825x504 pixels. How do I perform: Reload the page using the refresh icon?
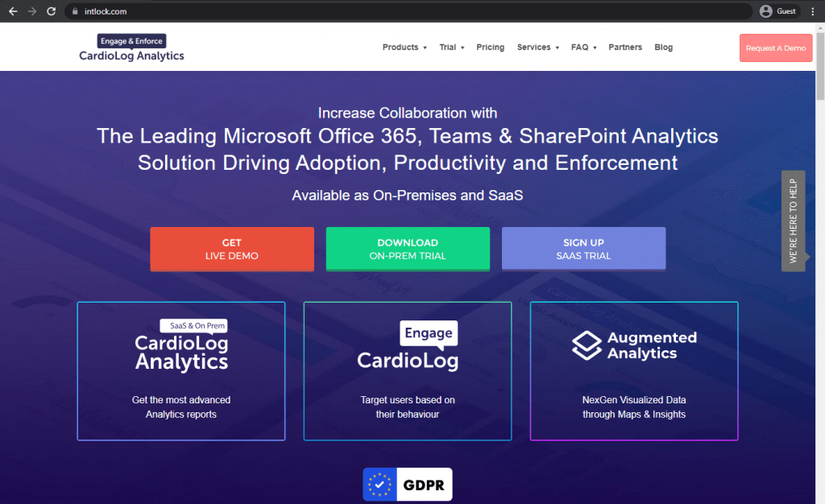51,11
